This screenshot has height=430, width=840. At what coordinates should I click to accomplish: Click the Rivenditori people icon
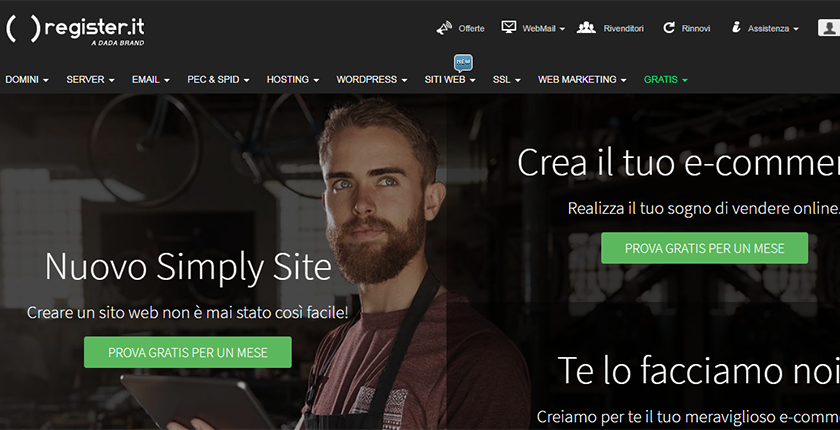click(x=586, y=28)
